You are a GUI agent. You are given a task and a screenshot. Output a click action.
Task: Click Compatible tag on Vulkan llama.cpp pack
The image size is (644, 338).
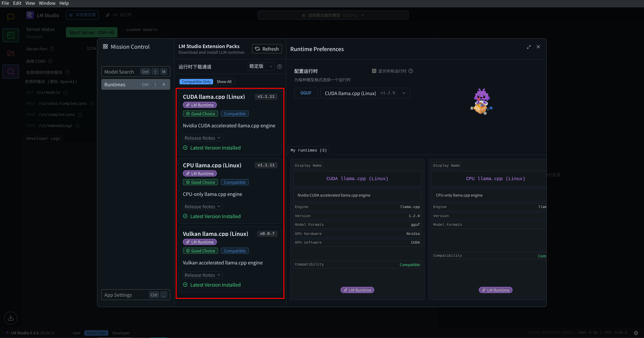tap(235, 251)
